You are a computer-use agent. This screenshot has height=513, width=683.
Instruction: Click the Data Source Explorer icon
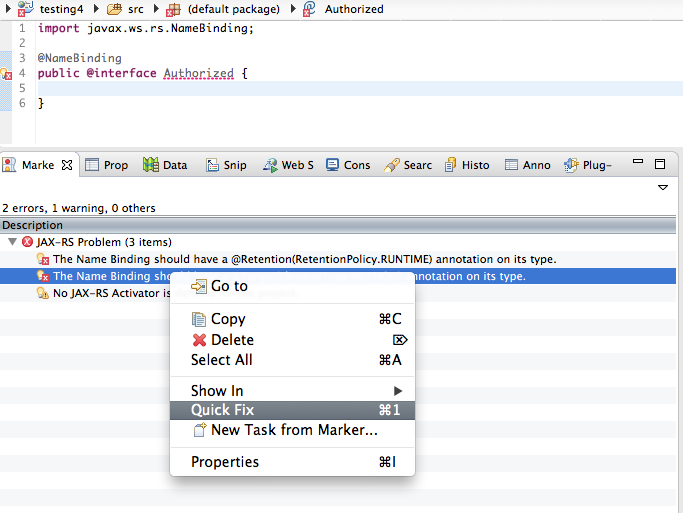151,165
